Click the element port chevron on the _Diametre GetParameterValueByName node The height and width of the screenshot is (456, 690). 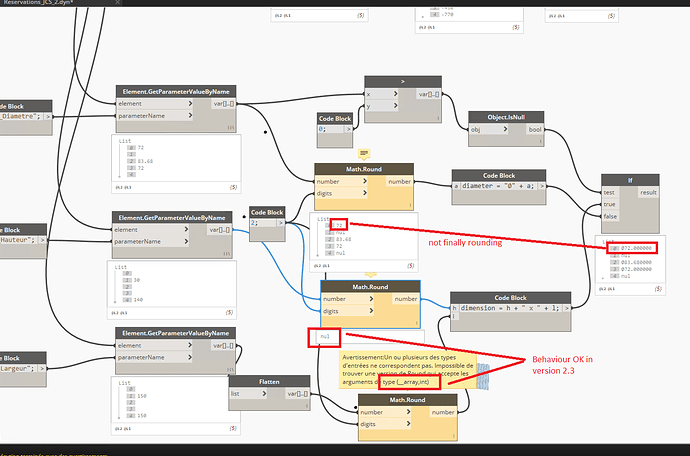190,103
